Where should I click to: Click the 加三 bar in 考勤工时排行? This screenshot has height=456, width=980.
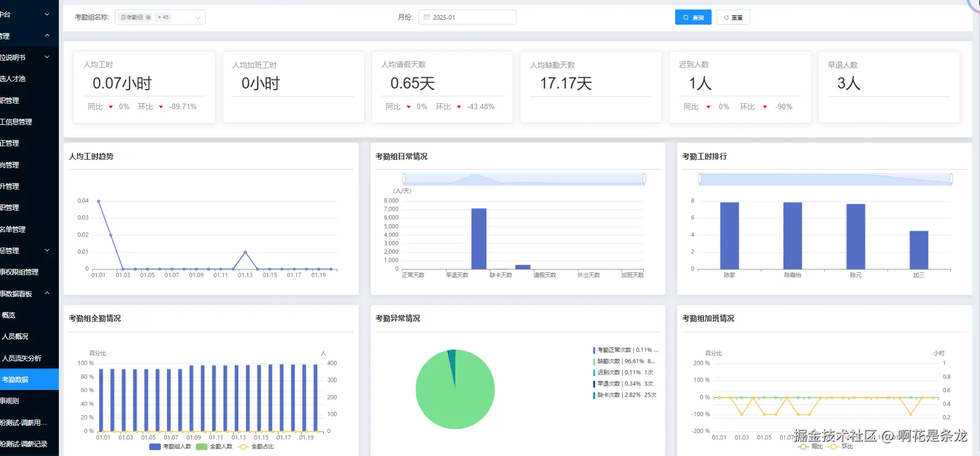tap(919, 250)
